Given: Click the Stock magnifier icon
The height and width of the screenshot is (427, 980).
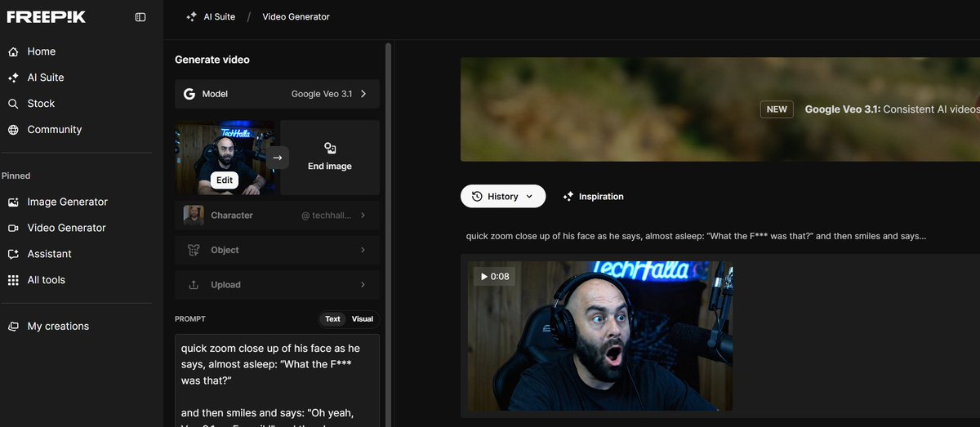Looking at the screenshot, I should pyautogui.click(x=13, y=104).
